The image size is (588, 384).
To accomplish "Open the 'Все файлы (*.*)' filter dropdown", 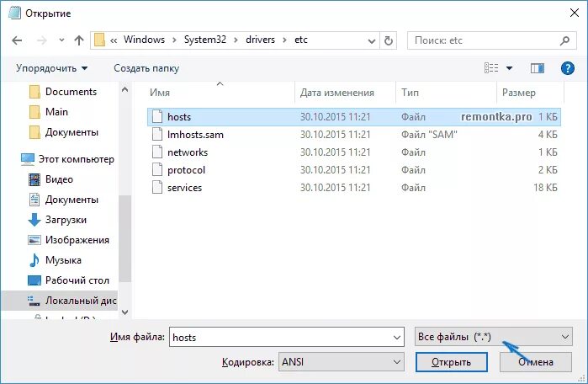I will coord(494,337).
